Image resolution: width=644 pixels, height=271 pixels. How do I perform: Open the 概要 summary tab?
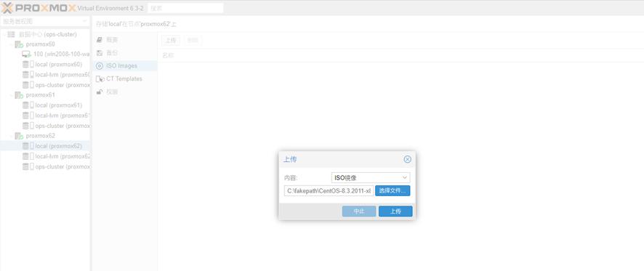[x=124, y=40]
